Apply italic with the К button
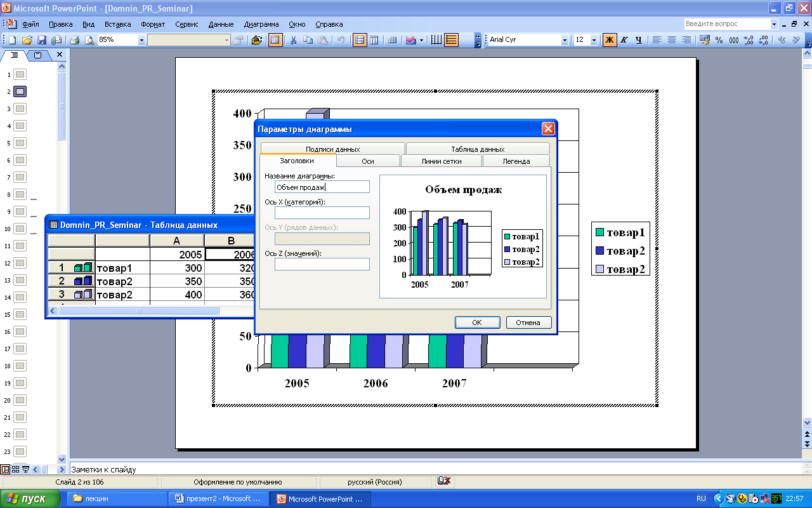812x508 pixels. pos(624,40)
